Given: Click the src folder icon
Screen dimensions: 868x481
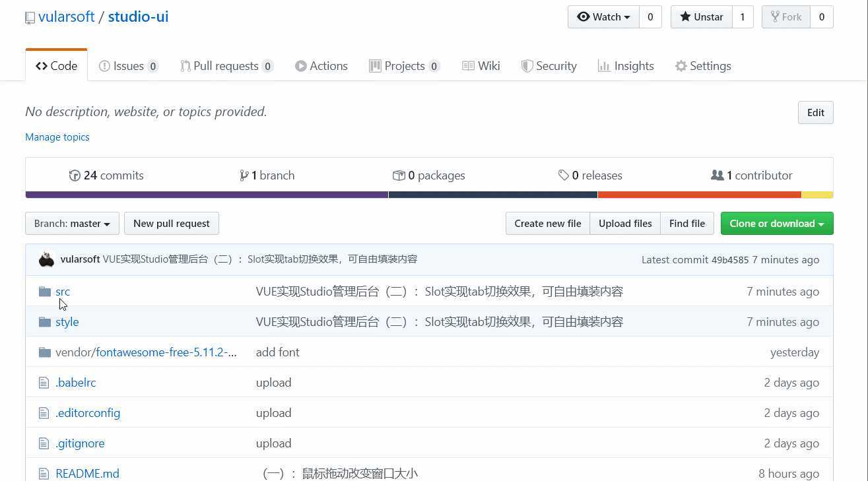Looking at the screenshot, I should click(x=45, y=292).
